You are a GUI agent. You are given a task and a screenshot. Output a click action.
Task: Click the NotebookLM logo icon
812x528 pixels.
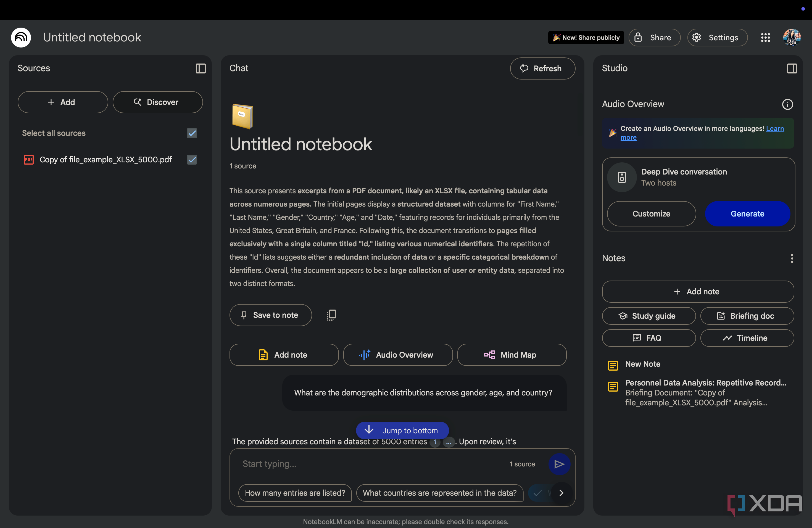tap(21, 38)
